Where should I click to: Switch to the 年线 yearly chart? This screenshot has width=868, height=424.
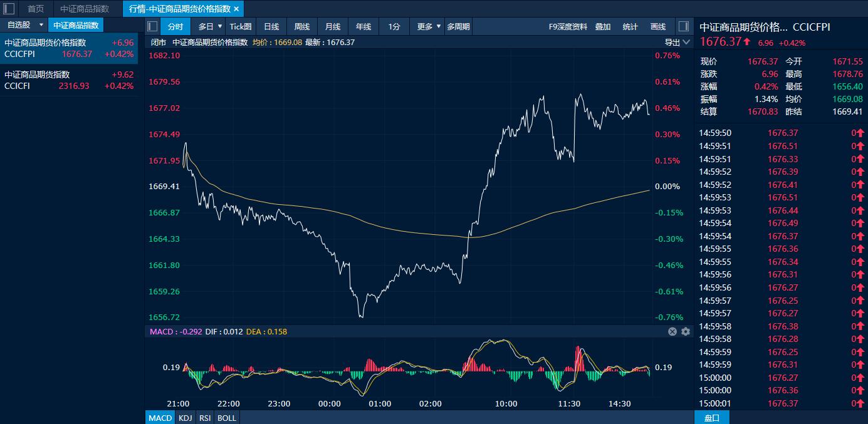click(x=363, y=26)
